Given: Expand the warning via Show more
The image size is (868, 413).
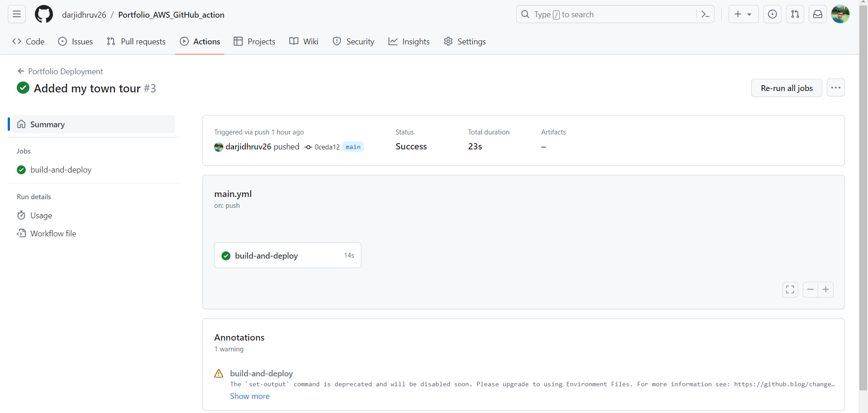Looking at the screenshot, I should point(249,396).
